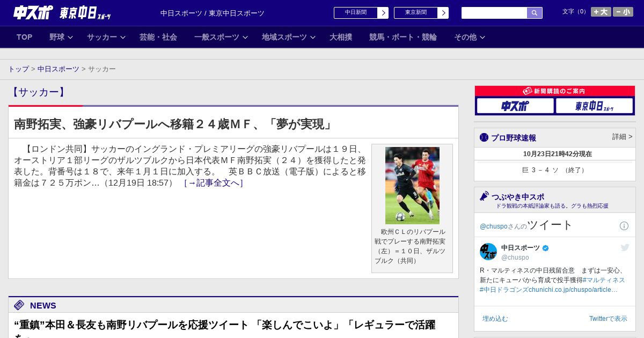
Task: Click →記事全文へ read-more link
Action: pyautogui.click(x=214, y=183)
